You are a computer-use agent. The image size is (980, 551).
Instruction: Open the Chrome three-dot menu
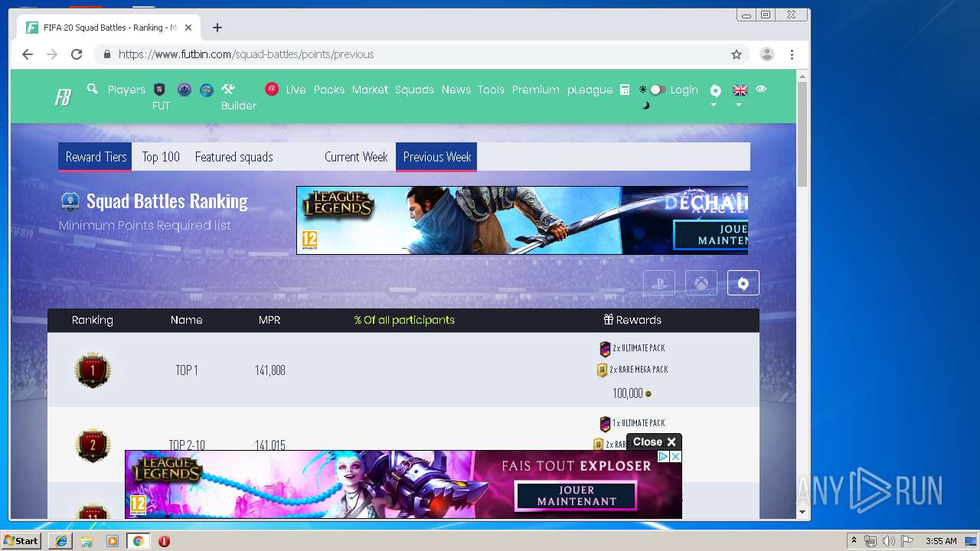(792, 54)
